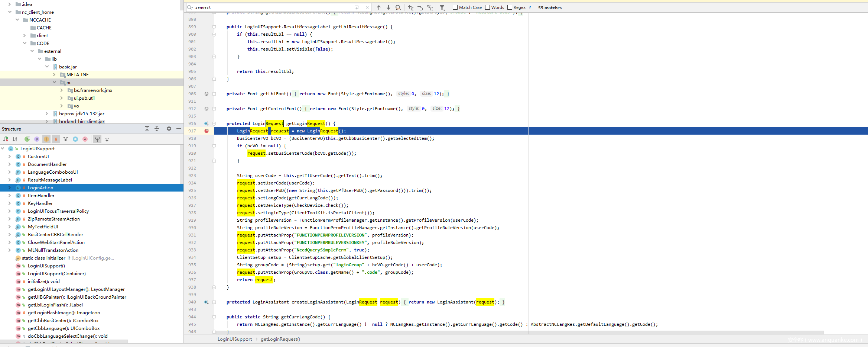Jump to previous search occurrence arrow
Image resolution: width=868 pixels, height=347 pixels.
(x=378, y=7)
